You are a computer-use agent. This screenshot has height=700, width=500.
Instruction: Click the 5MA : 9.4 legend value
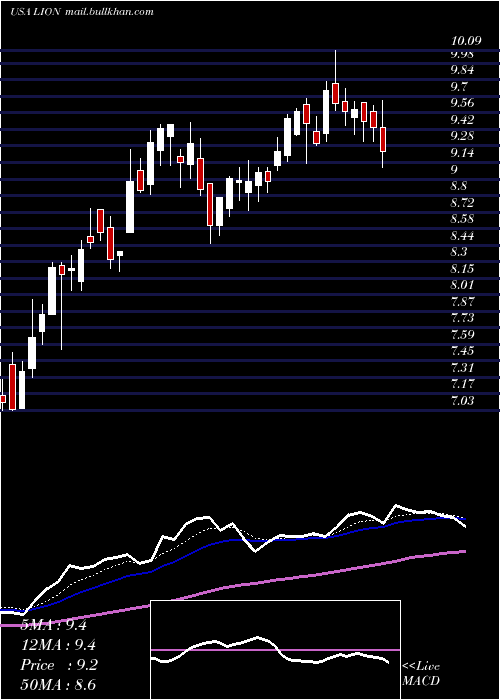click(54, 625)
